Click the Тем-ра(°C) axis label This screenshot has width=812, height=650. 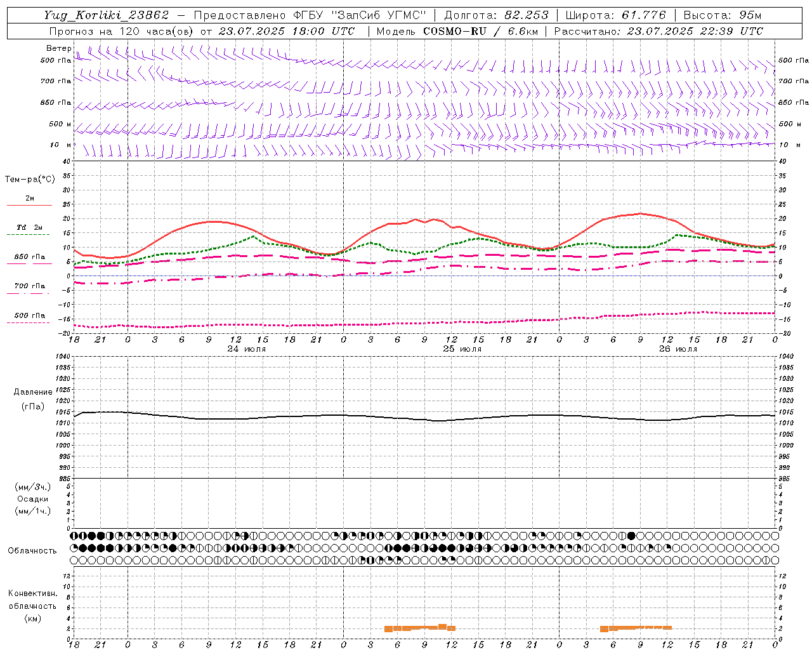coord(30,179)
